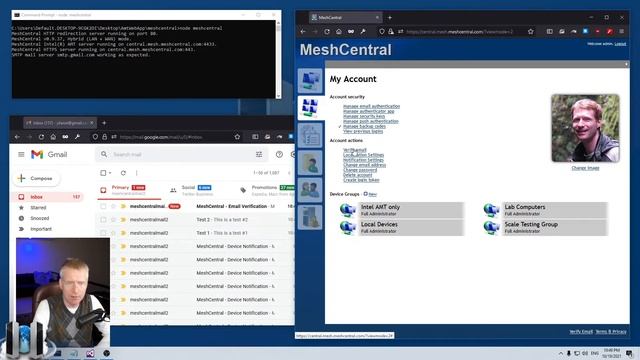The image size is (640, 360).
Task: Select My Account icon in MeshCentral sidebar
Action: 310,108
